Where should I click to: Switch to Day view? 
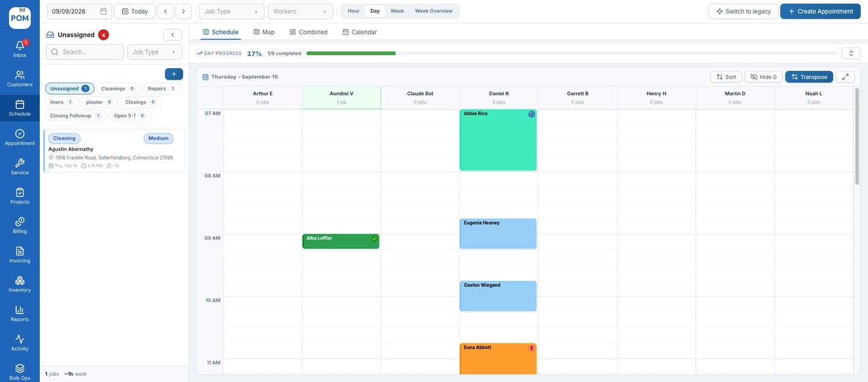[375, 11]
